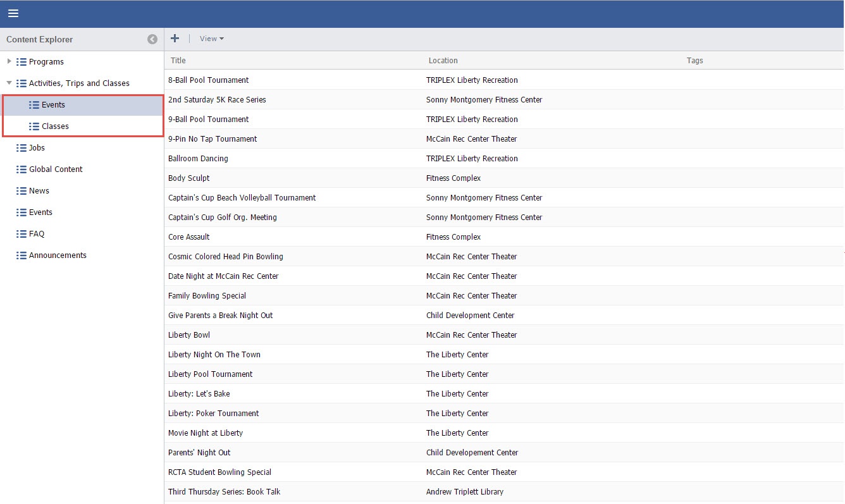Viewport: 845px width, 504px height.
Task: Click the list icon beside Programs
Action: click(22, 62)
